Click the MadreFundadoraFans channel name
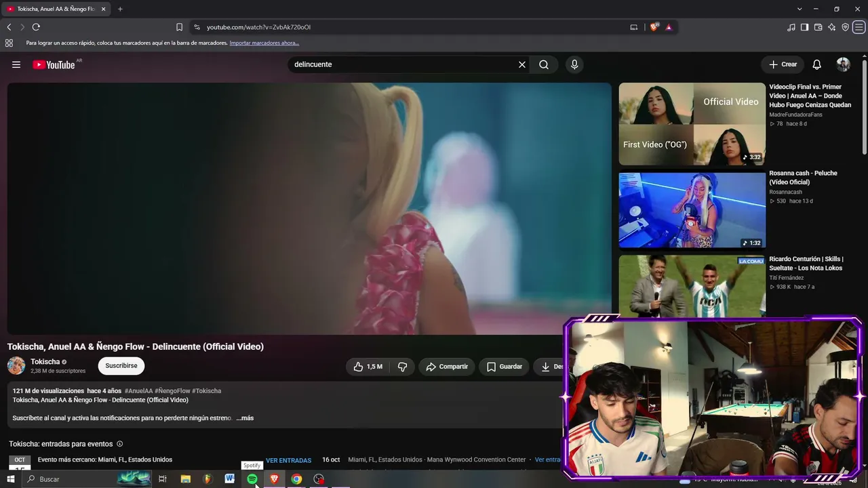This screenshot has width=868, height=488. click(x=795, y=115)
